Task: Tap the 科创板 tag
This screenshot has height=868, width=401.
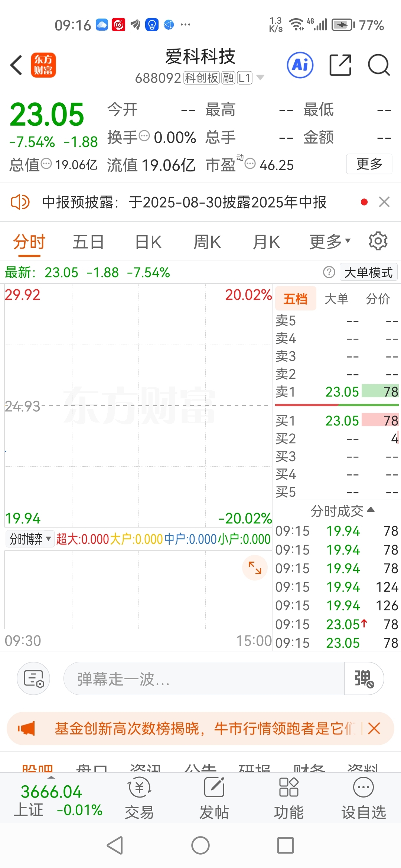Action: [x=202, y=78]
